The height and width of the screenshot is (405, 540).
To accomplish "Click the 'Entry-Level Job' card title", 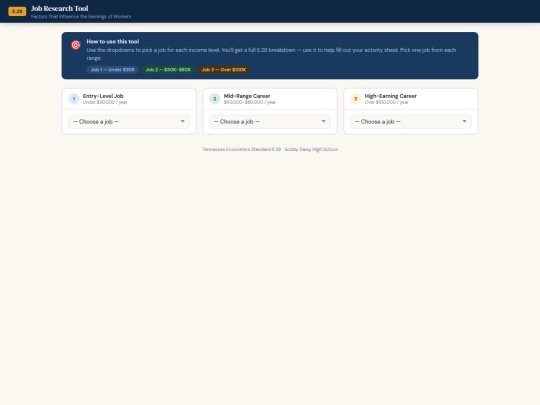I will [103, 96].
